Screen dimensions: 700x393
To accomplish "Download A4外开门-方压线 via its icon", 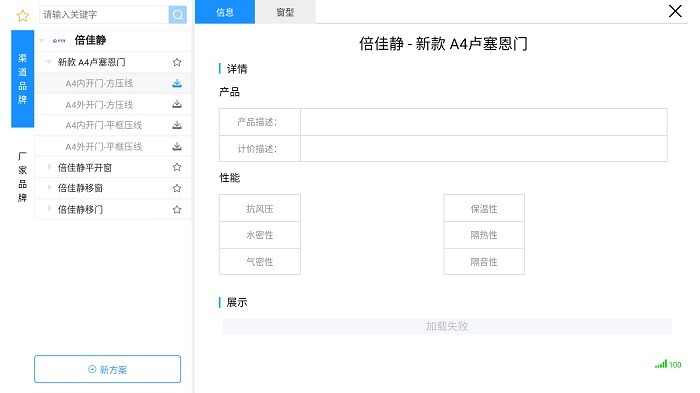I will pyautogui.click(x=177, y=104).
